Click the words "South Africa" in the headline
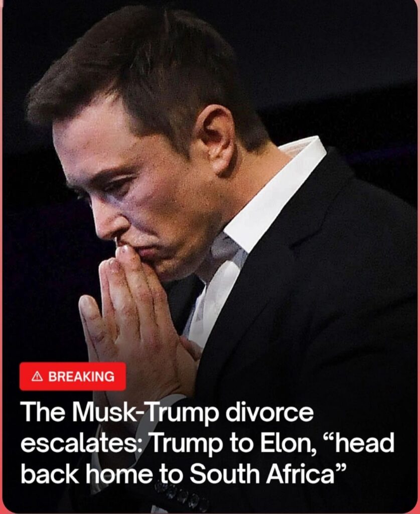Viewport: 420px width, 514px height. pos(262,474)
